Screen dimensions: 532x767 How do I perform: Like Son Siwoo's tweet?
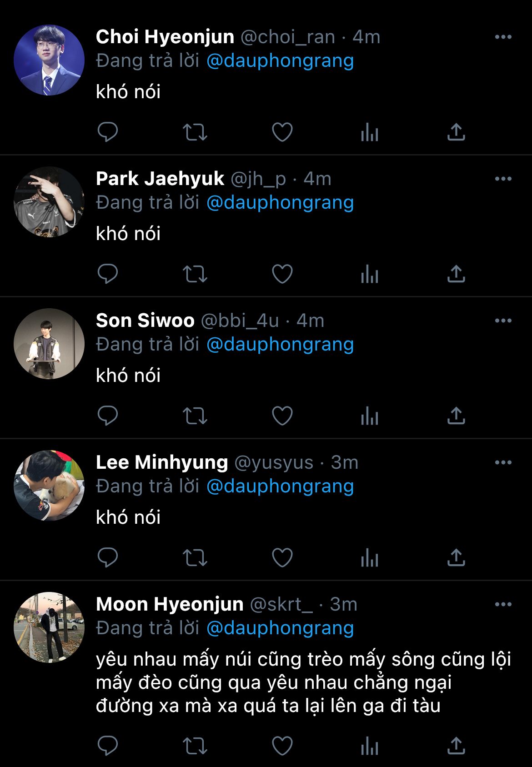[282, 416]
